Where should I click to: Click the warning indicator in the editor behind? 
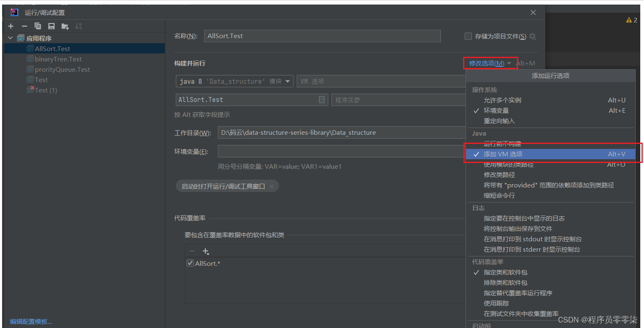632,20
